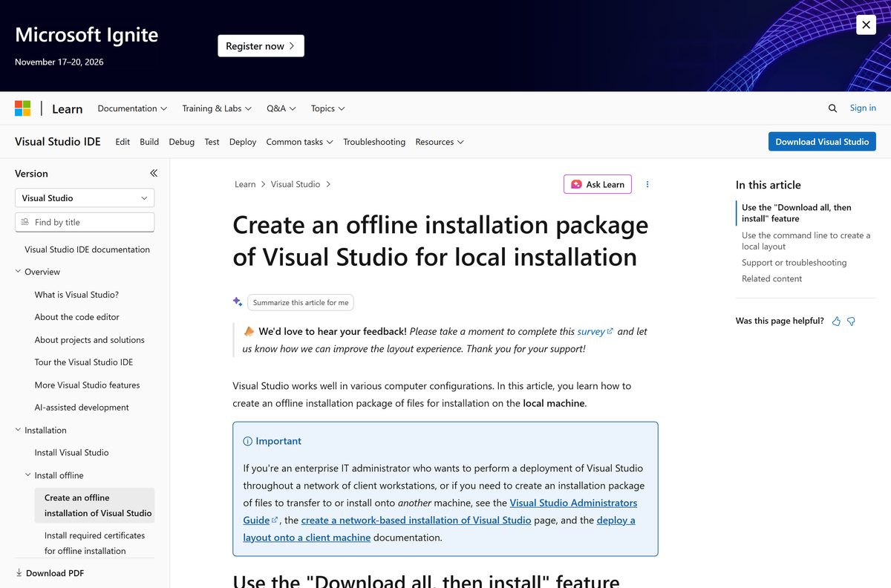
Task: Jump to Related content section
Action: coord(771,278)
